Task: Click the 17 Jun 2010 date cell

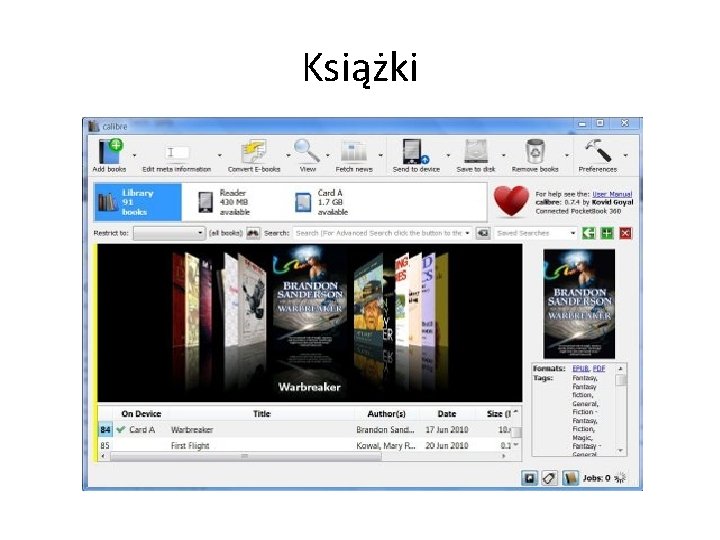Action: click(x=447, y=430)
